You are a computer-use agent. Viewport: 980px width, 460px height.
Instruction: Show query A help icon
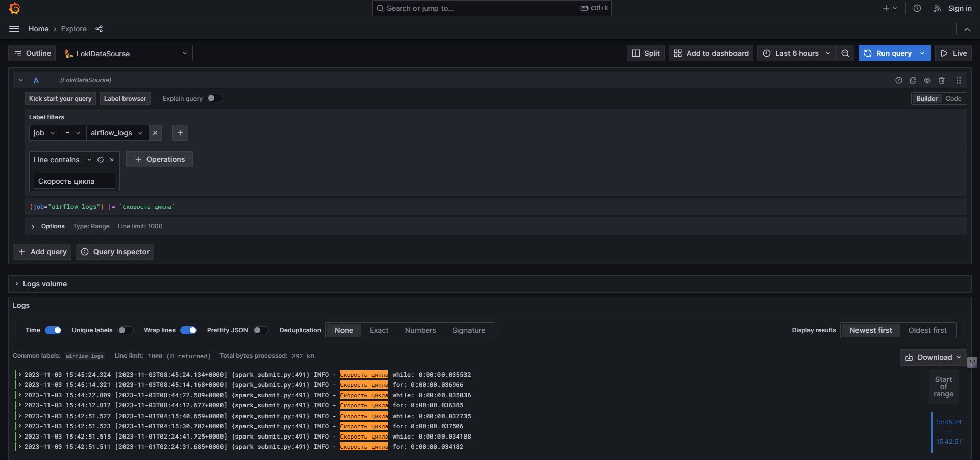[899, 80]
